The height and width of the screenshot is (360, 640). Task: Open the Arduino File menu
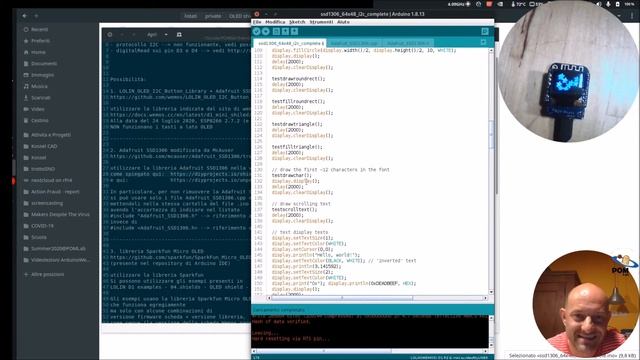coord(257,22)
